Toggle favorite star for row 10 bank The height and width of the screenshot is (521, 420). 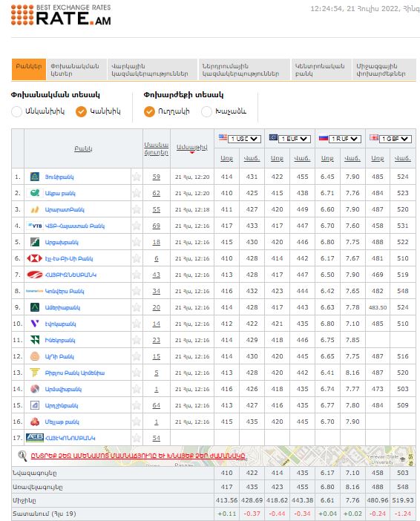pyautogui.click(x=137, y=324)
